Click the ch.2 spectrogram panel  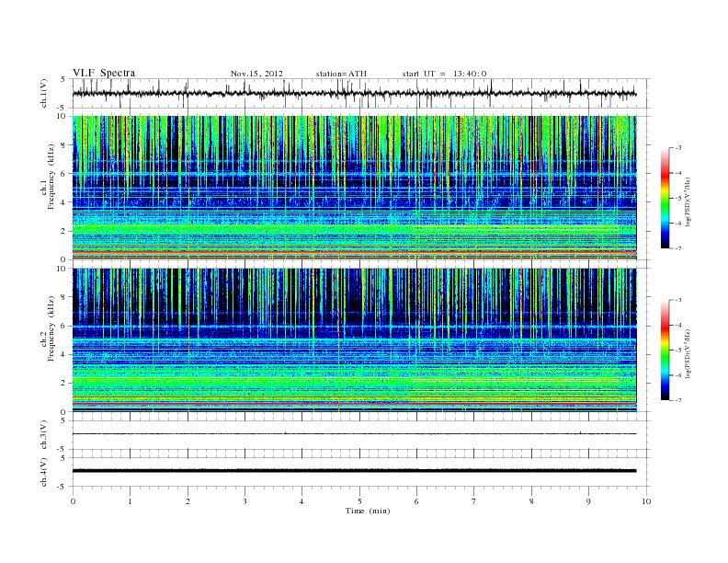[x=354, y=340]
